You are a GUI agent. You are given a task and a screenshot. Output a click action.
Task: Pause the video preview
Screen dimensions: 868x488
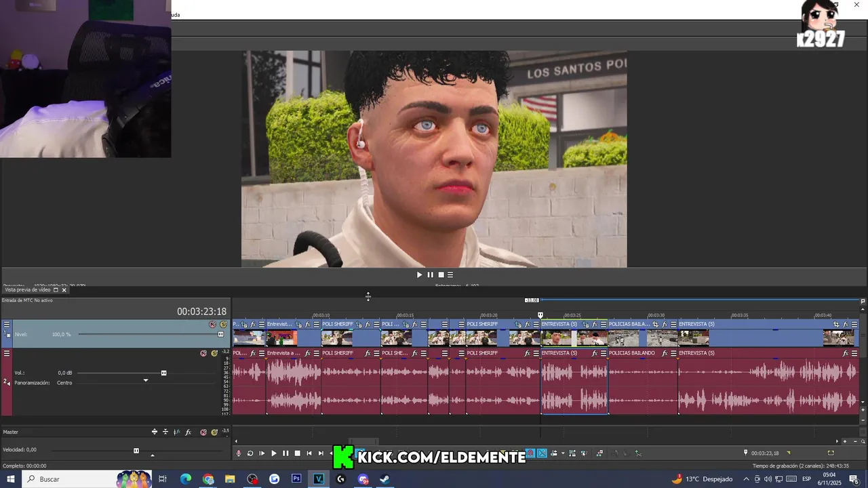click(x=430, y=275)
